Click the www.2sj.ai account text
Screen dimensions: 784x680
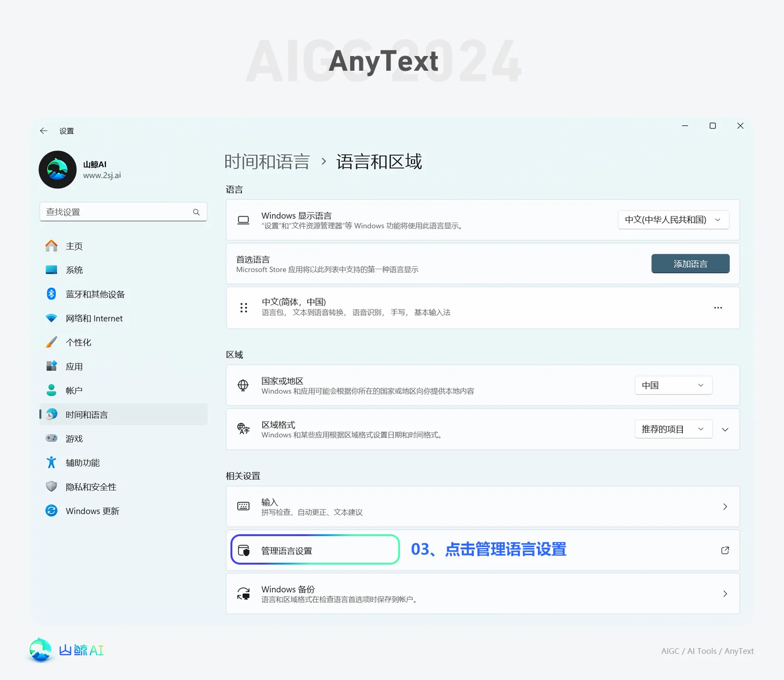[x=102, y=175]
